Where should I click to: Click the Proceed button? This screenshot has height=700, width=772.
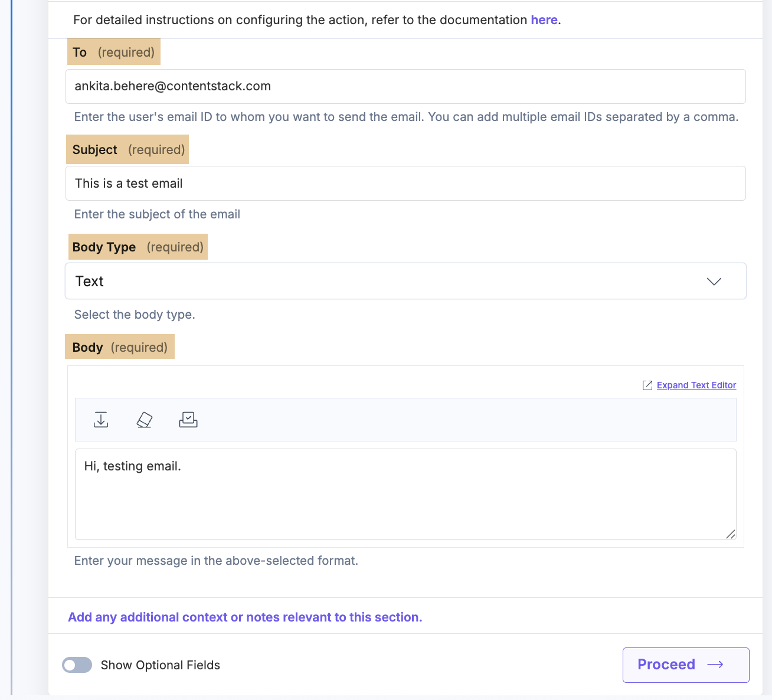[x=685, y=665]
